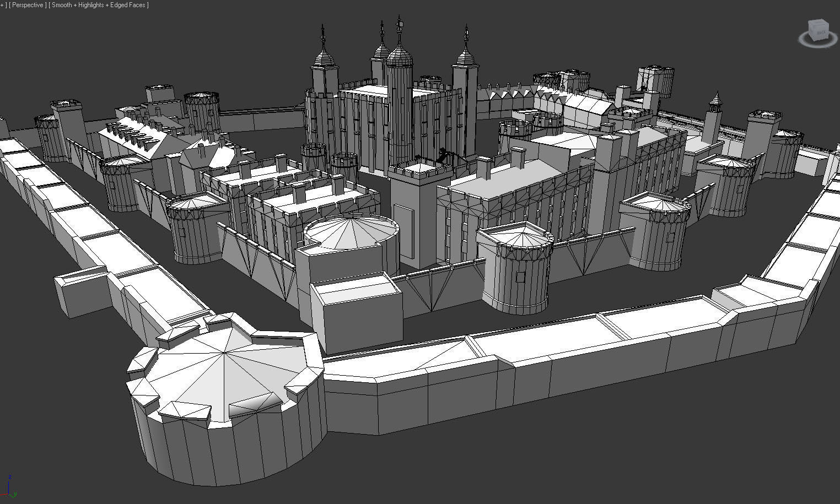Open the viewport plus menu label

pyautogui.click(x=3, y=5)
